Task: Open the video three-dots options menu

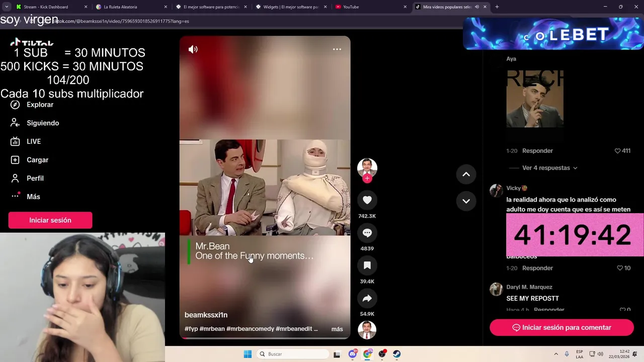Action: (337, 49)
